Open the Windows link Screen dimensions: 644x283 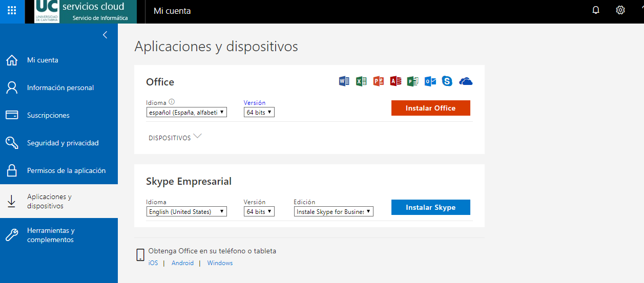(x=220, y=263)
